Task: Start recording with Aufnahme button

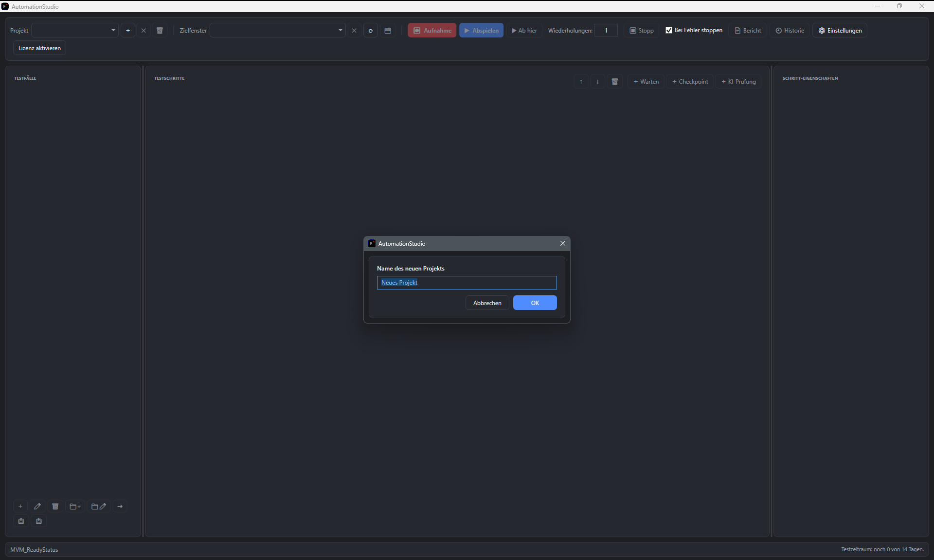Action: coord(432,30)
